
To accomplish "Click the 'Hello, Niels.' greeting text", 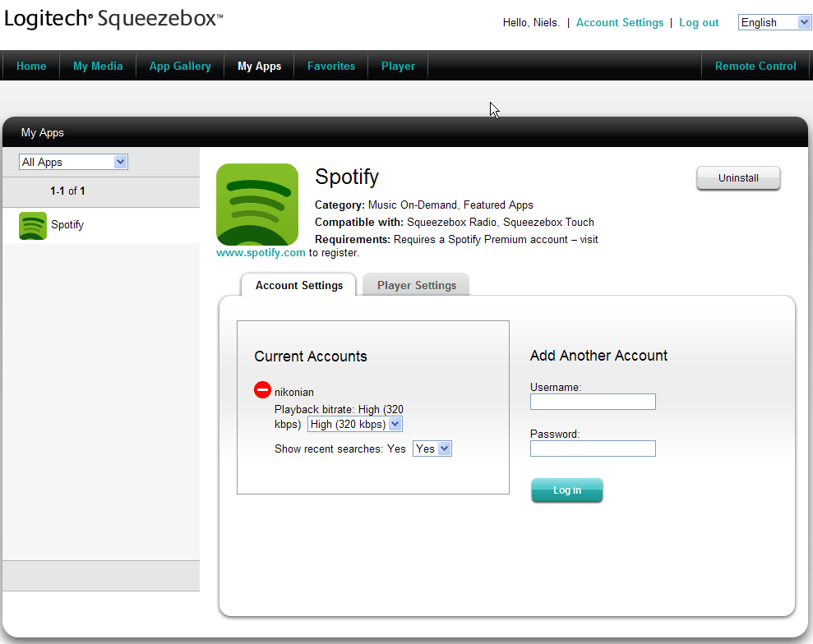I will click(532, 23).
